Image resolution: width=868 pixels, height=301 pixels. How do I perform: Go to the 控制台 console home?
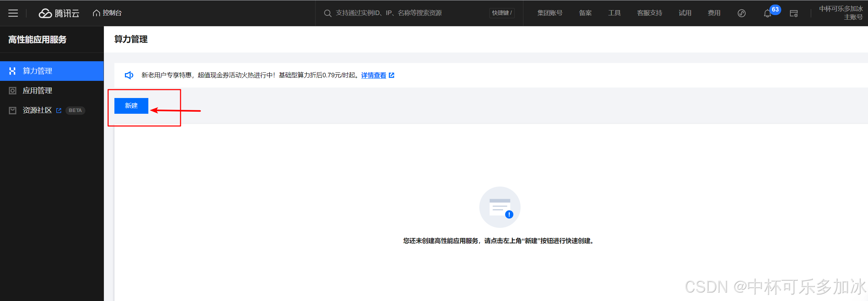tap(107, 13)
